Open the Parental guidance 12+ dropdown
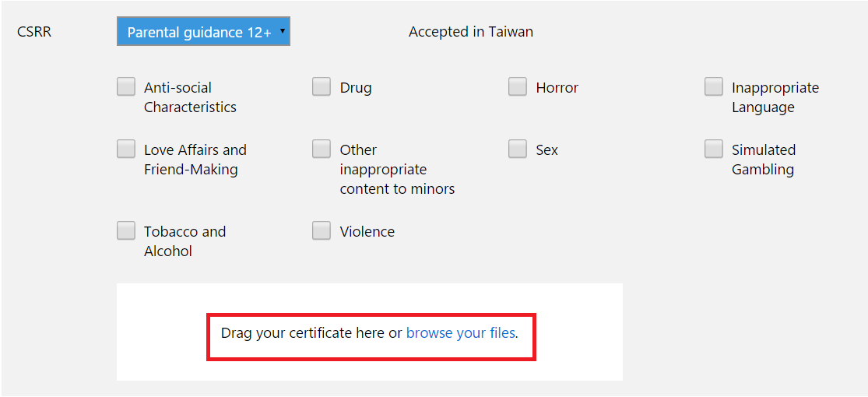The image size is (868, 397). coord(203,32)
